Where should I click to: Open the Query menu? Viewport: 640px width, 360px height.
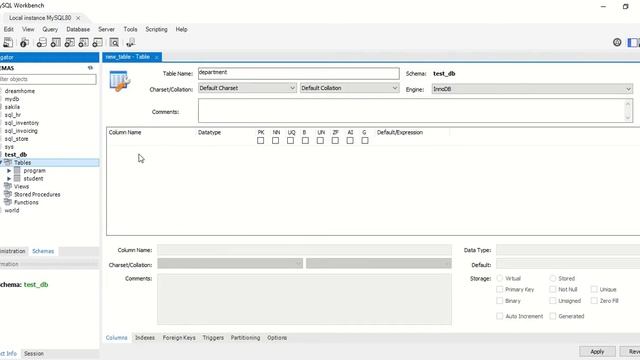(x=50, y=29)
